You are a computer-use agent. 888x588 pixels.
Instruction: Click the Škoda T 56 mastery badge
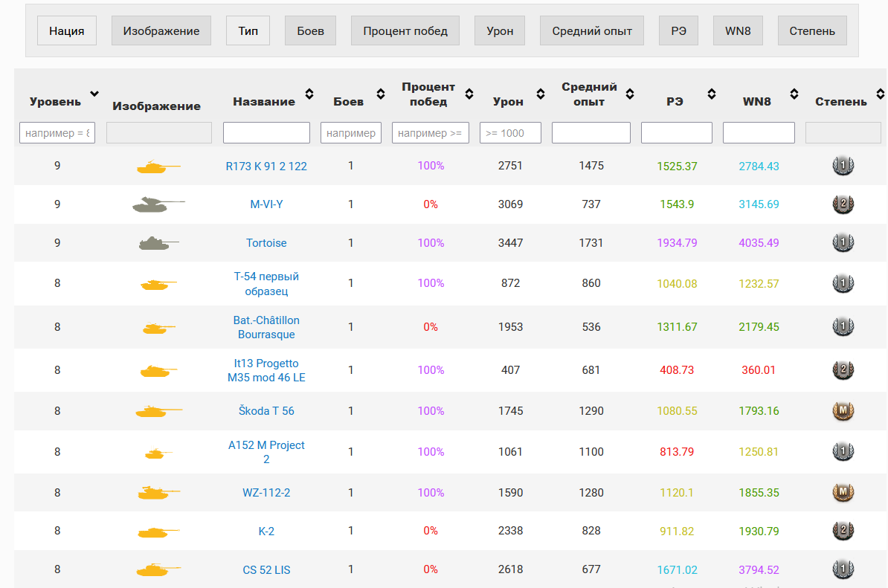click(x=843, y=410)
